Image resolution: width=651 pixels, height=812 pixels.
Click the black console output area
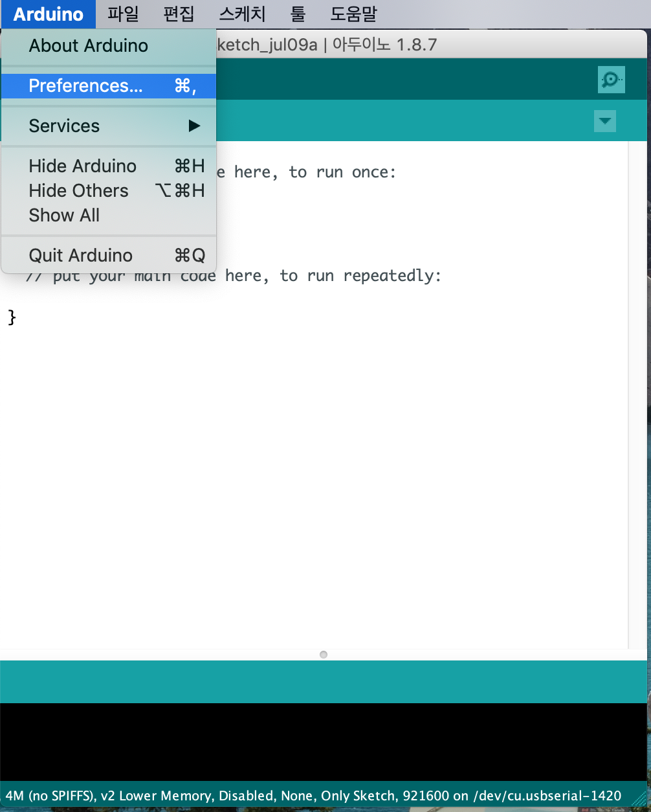point(324,741)
